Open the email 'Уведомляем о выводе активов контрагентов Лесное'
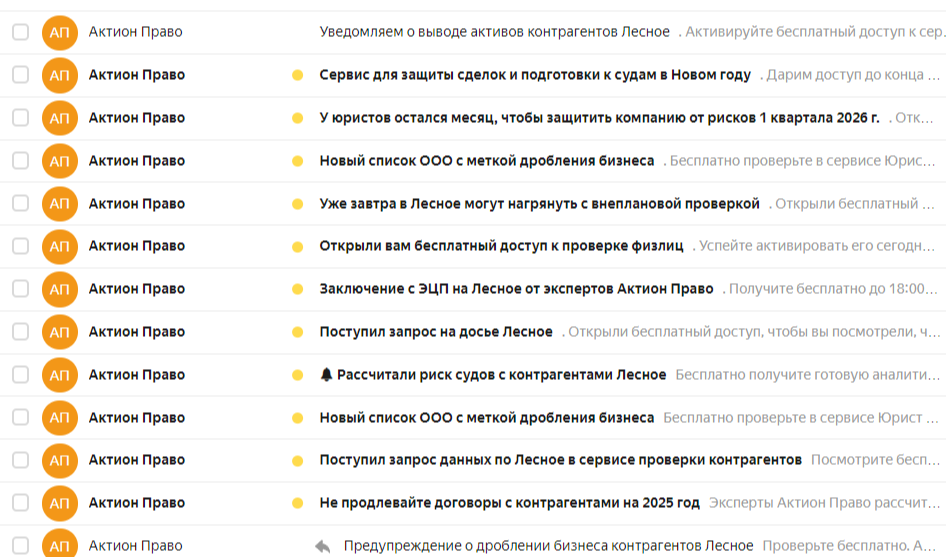This screenshot has height=557, width=946. 494,32
